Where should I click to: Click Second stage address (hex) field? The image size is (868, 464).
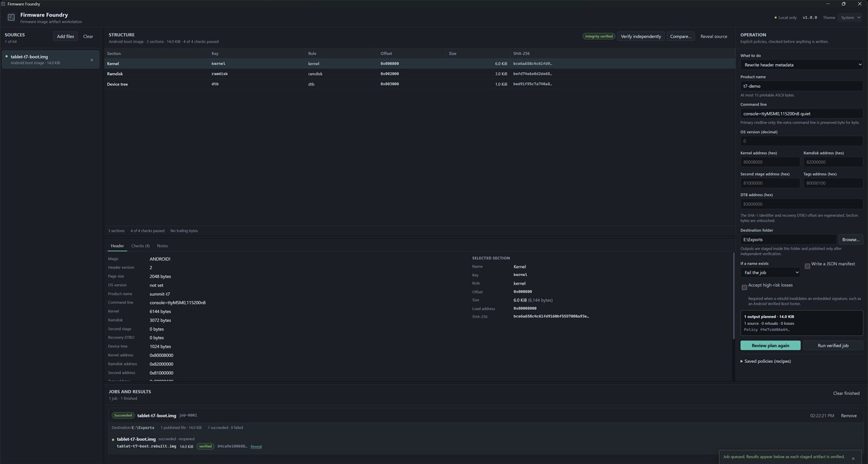pos(770,183)
